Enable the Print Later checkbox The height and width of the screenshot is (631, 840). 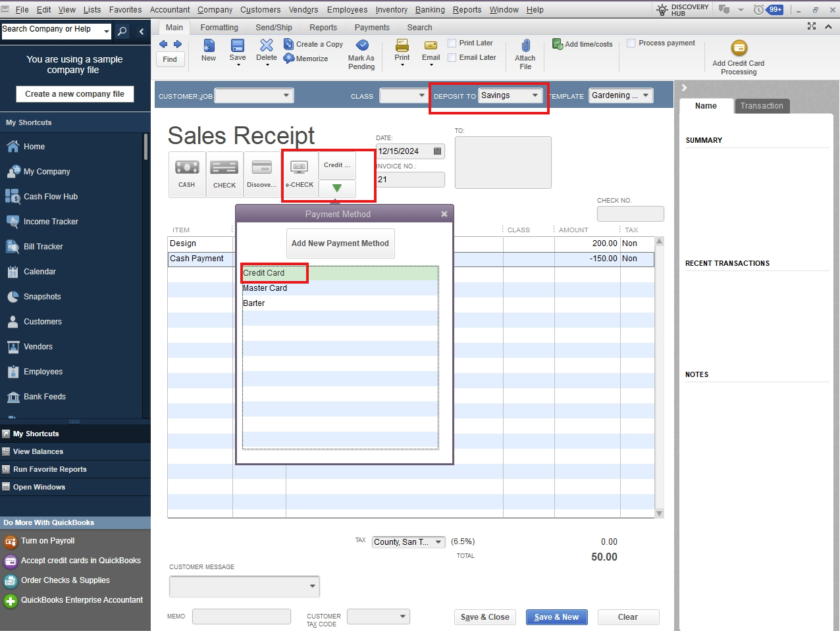pyautogui.click(x=452, y=43)
